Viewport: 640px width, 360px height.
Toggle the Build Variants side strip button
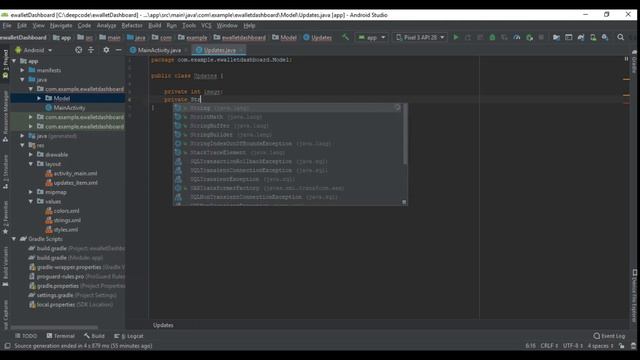5,266
